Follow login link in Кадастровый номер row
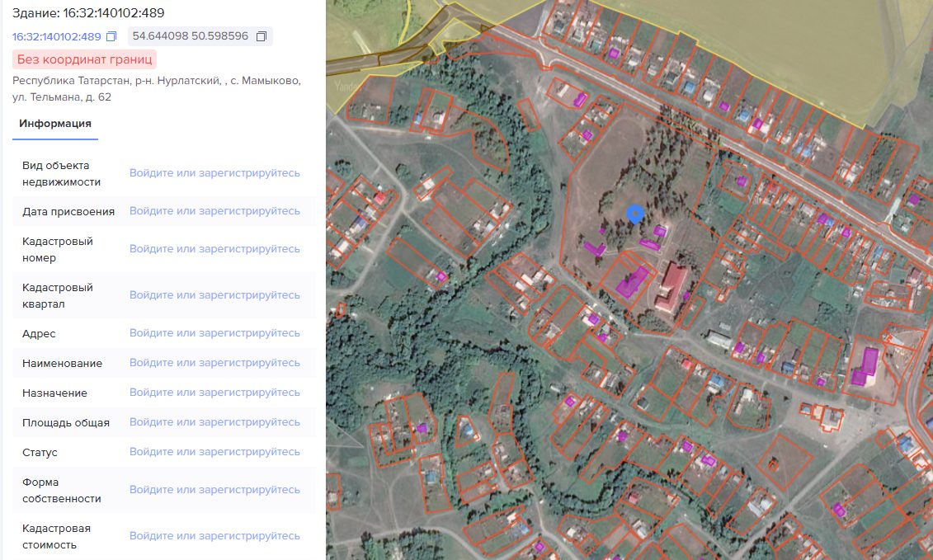The height and width of the screenshot is (560, 933). 214,249
